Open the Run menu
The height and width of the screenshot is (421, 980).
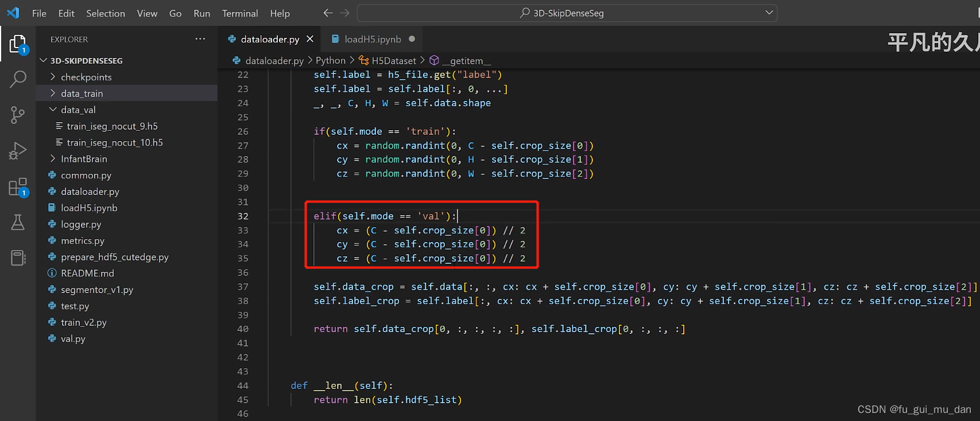202,13
